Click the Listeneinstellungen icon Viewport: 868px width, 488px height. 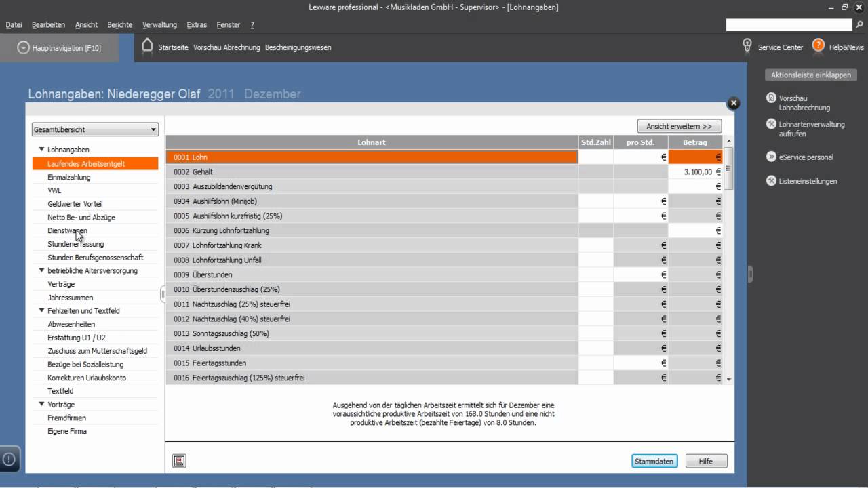pyautogui.click(x=771, y=181)
